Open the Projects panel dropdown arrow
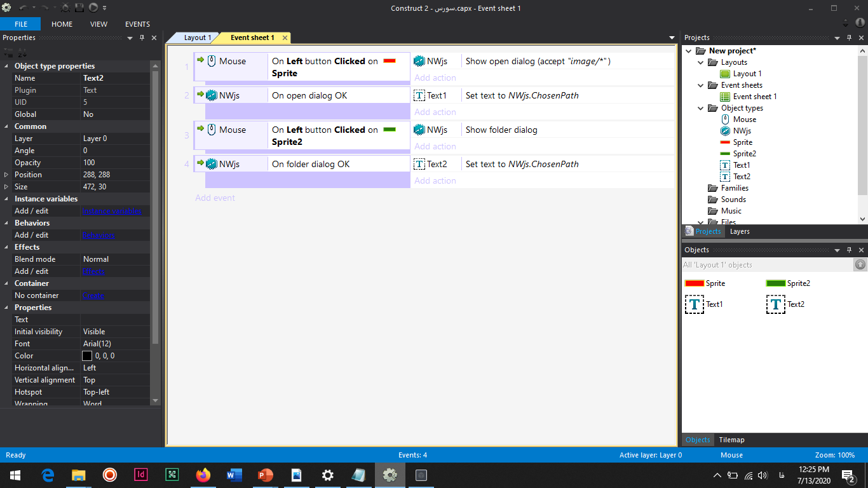The width and height of the screenshot is (868, 488). point(837,37)
